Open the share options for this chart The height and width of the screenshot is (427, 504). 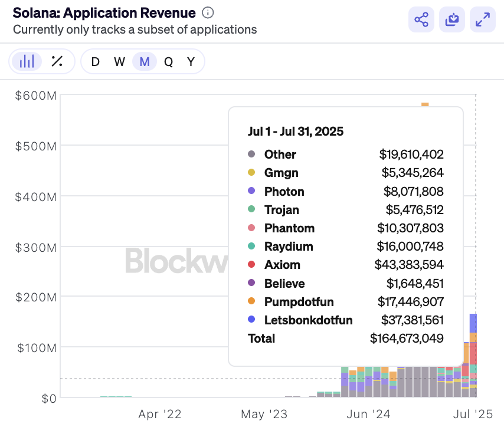(x=421, y=19)
